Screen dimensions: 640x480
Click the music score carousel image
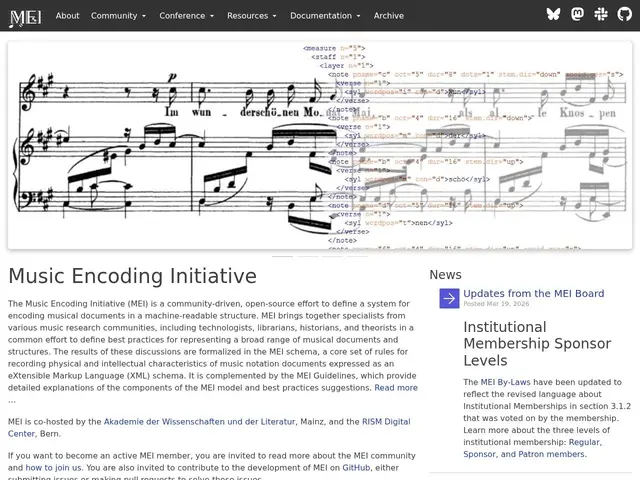pos(320,145)
